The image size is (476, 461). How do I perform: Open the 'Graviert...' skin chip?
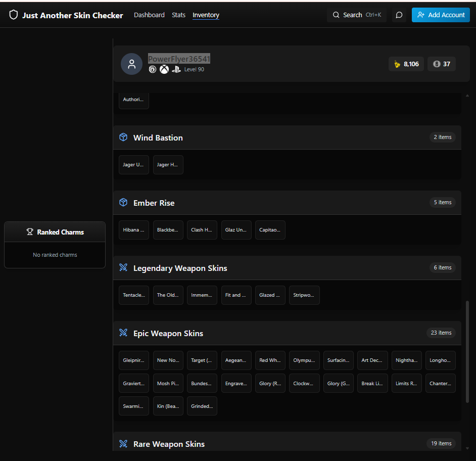(134, 384)
